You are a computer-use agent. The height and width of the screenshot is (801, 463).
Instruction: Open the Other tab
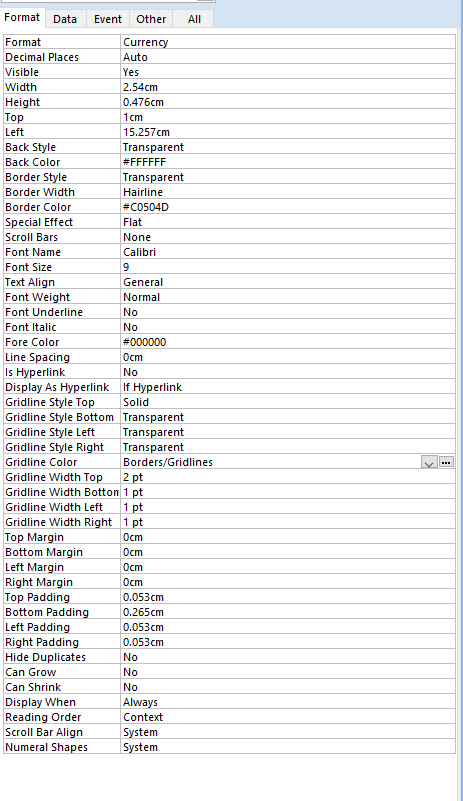coord(151,19)
